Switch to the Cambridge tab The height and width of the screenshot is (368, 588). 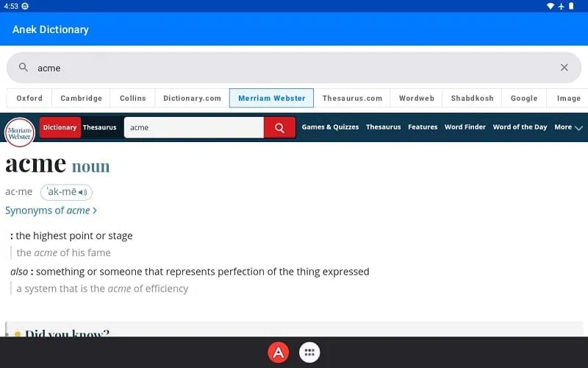coord(81,98)
